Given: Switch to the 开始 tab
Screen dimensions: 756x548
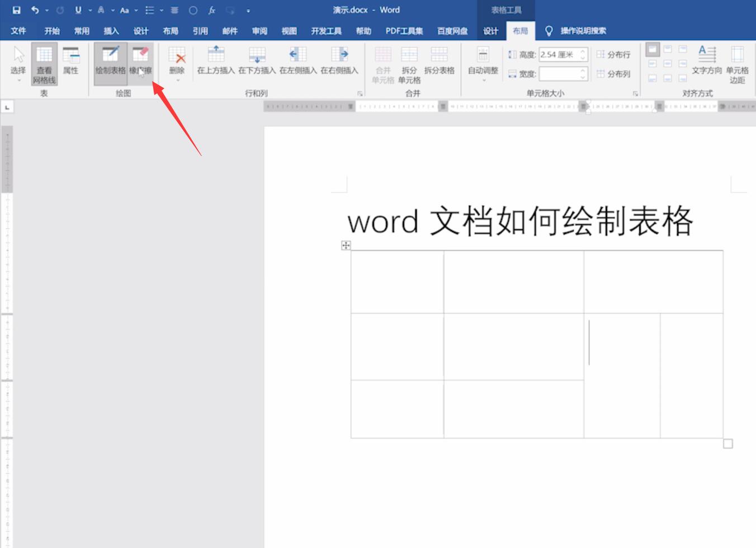Looking at the screenshot, I should (52, 31).
